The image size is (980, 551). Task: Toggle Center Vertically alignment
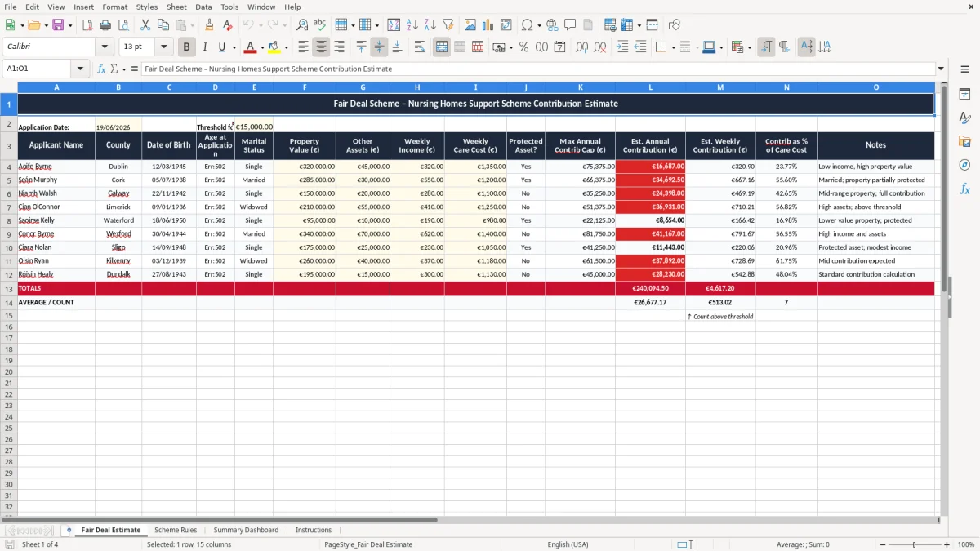coord(379,47)
